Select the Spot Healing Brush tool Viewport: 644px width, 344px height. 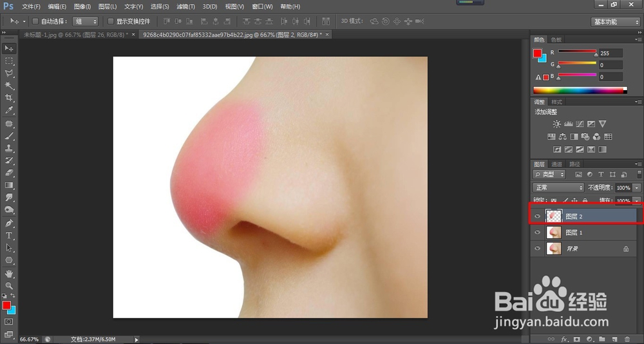pyautogui.click(x=9, y=124)
